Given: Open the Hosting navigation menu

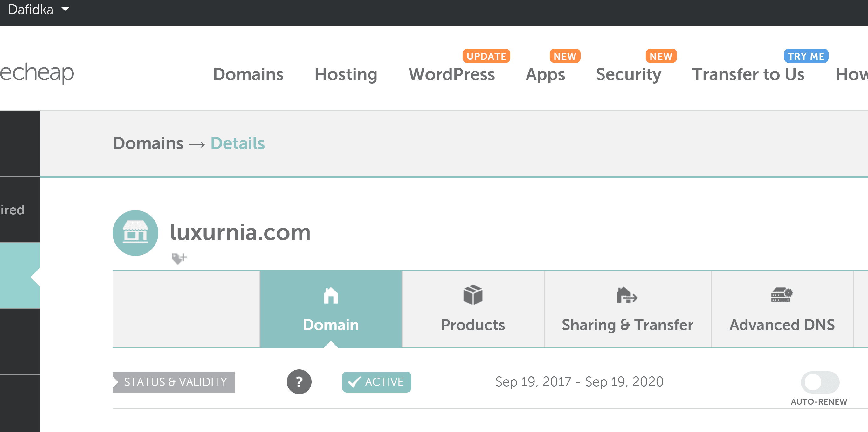Looking at the screenshot, I should coord(346,74).
